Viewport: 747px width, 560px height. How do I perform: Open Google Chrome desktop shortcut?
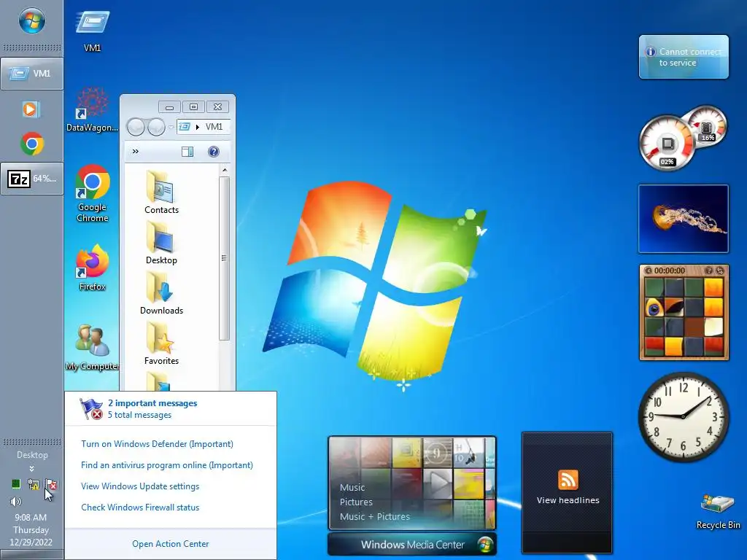click(93, 192)
